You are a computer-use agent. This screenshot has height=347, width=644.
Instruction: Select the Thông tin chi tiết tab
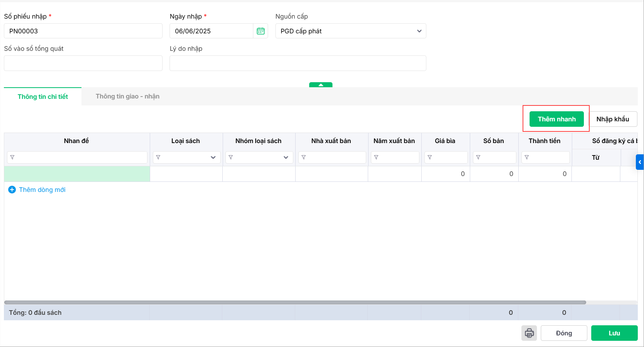tap(43, 97)
